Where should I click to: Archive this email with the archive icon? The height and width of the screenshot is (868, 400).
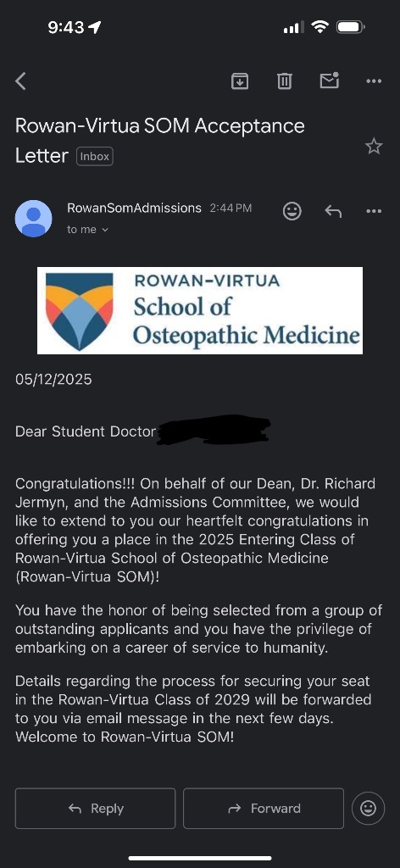coord(239,81)
